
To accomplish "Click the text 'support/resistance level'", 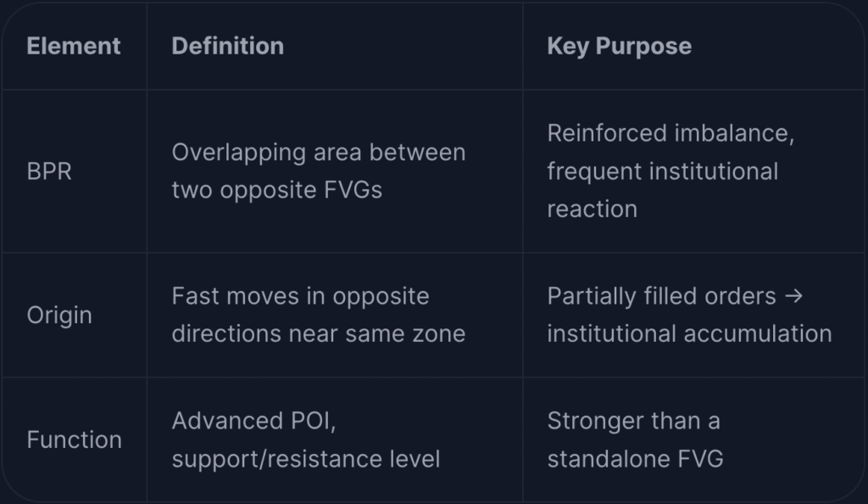I will pyautogui.click(x=305, y=459).
